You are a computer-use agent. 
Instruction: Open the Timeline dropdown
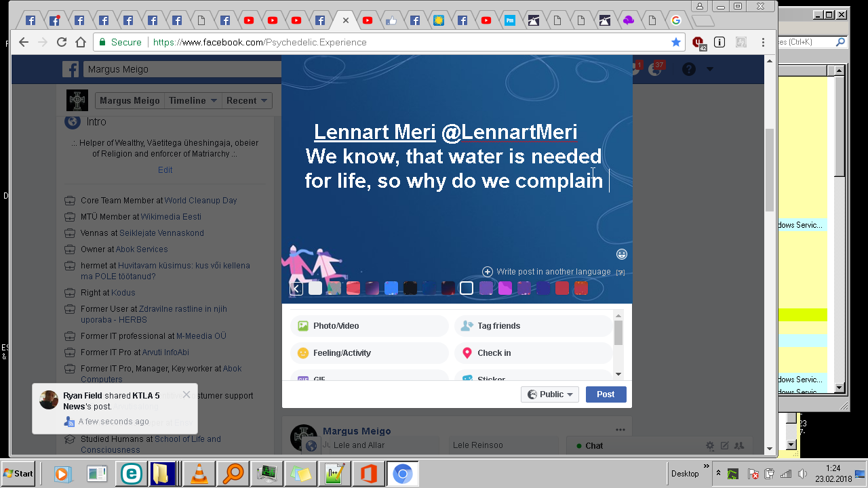pyautogui.click(x=193, y=101)
